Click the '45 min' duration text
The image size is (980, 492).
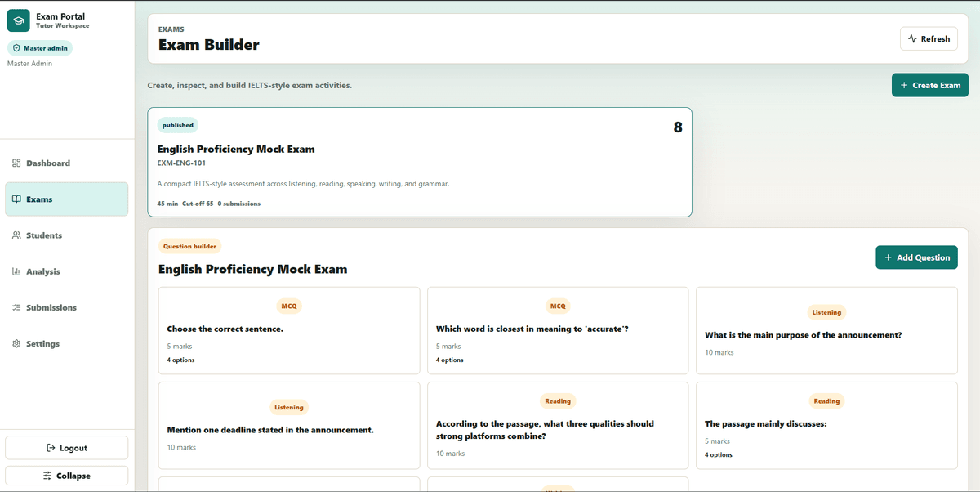[167, 204]
